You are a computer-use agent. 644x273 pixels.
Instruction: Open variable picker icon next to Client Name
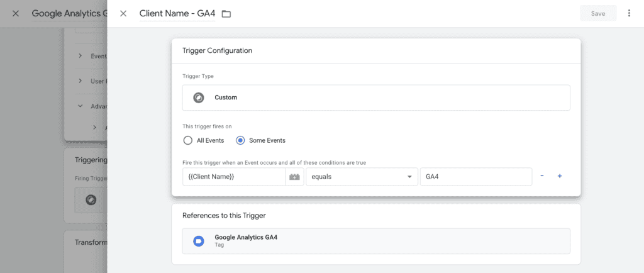(294, 176)
